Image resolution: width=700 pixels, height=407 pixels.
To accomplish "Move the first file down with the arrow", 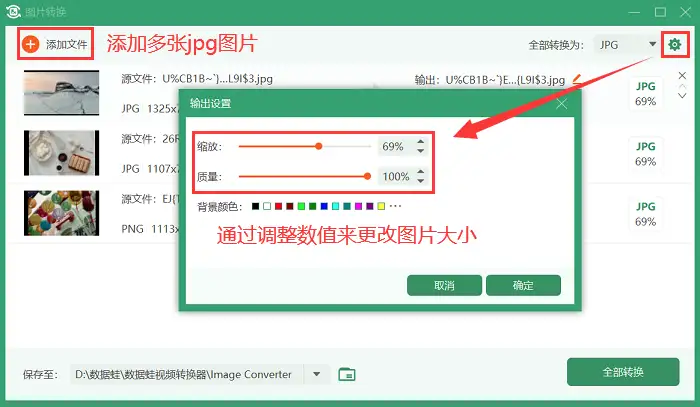I will 682,96.
